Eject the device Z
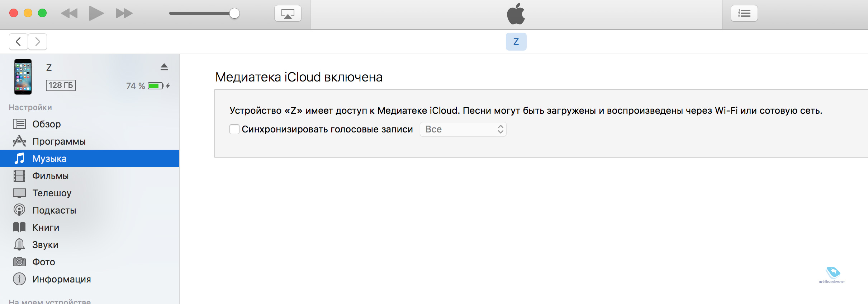 tap(164, 67)
